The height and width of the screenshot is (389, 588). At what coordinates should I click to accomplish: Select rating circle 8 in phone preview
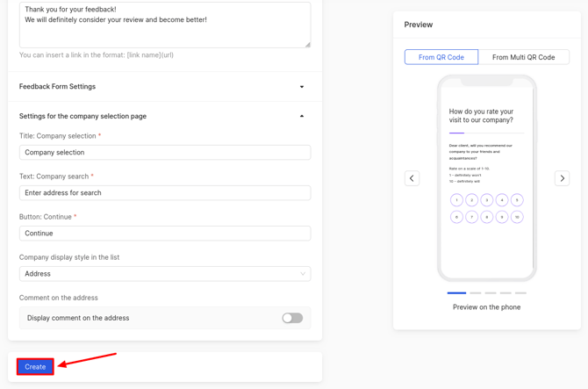(x=487, y=217)
